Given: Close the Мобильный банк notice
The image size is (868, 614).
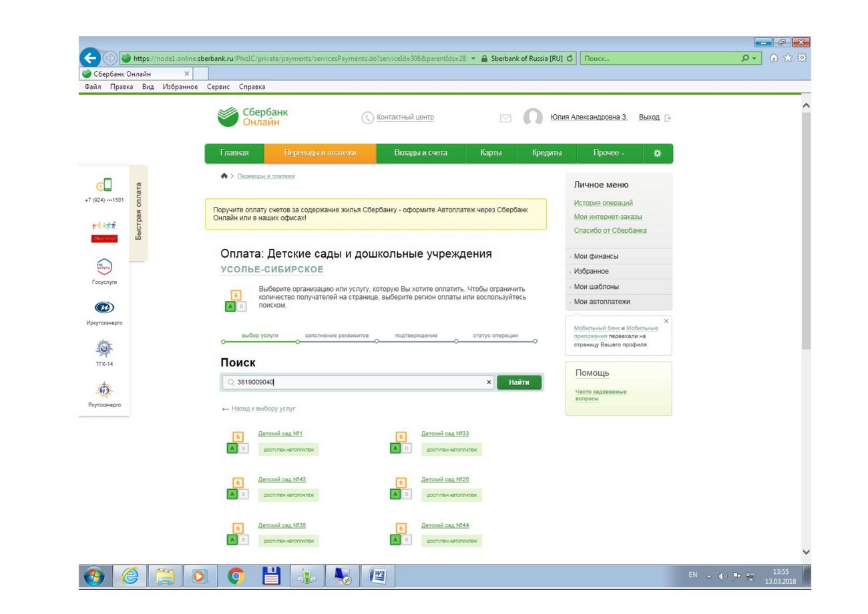Looking at the screenshot, I should pyautogui.click(x=666, y=321).
